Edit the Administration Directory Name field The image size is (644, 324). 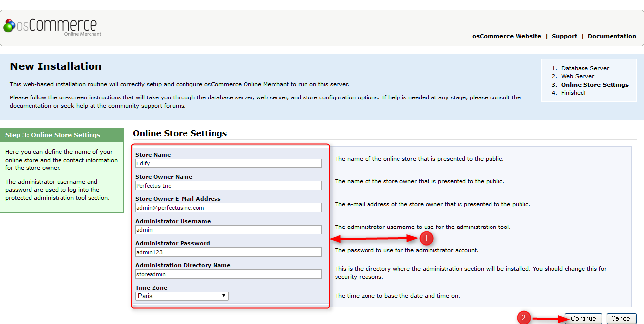[x=228, y=274]
